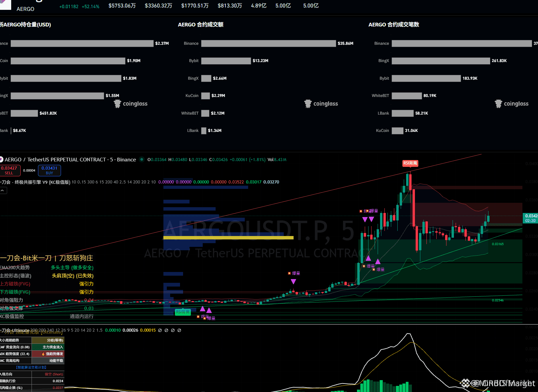Click the 【智能算法交易计划】 header in indicator table
Viewport: 538px width, 392px height.
pyautogui.click(x=31, y=367)
